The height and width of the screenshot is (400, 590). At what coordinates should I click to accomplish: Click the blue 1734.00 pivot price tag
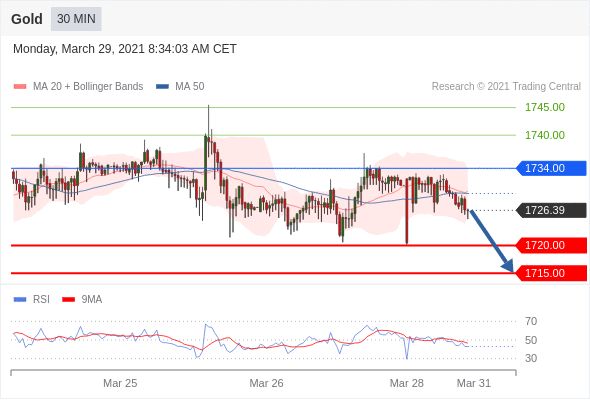click(551, 168)
